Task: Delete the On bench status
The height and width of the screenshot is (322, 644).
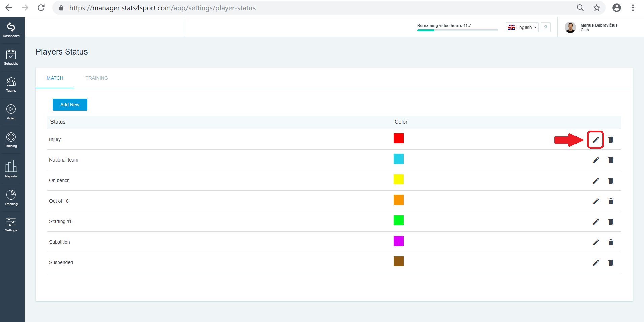Action: [x=611, y=181]
